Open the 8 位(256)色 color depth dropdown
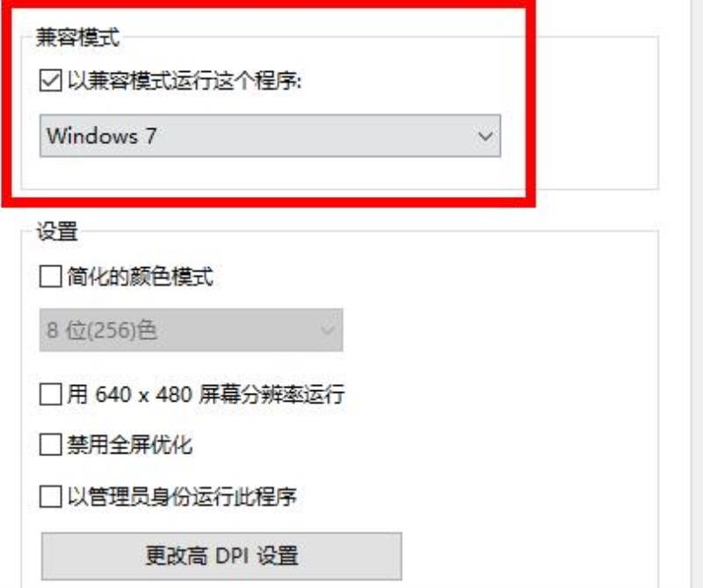This screenshot has height=588, width=703. point(191,330)
